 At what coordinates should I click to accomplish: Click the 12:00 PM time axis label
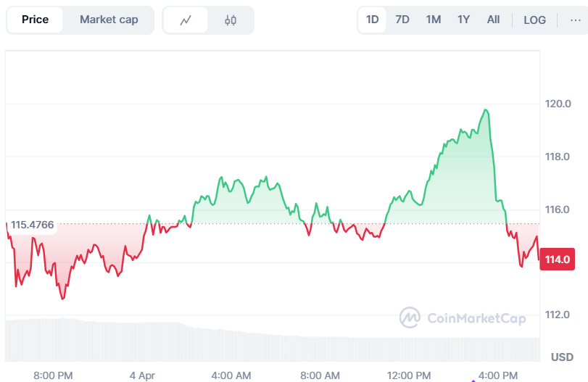pyautogui.click(x=409, y=375)
